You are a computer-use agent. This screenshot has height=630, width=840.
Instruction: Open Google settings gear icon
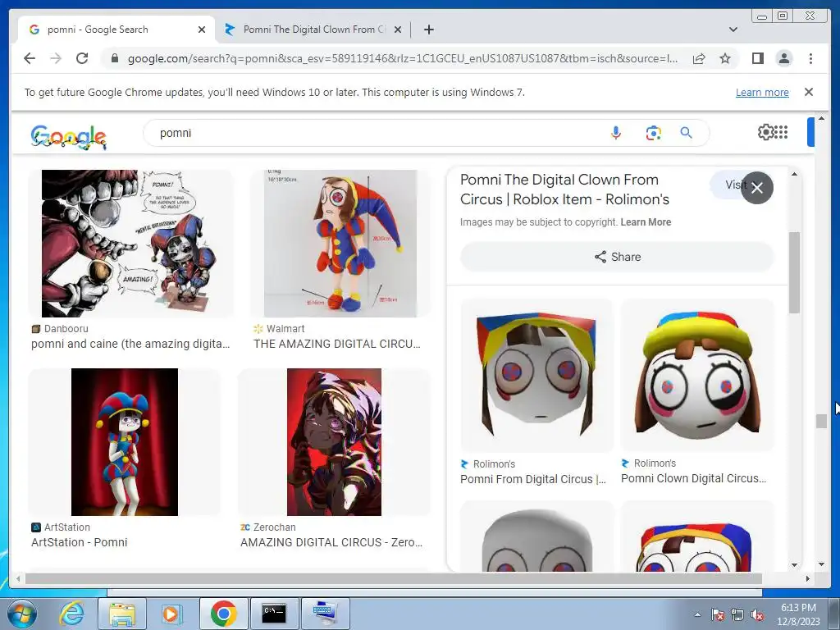pyautogui.click(x=765, y=132)
